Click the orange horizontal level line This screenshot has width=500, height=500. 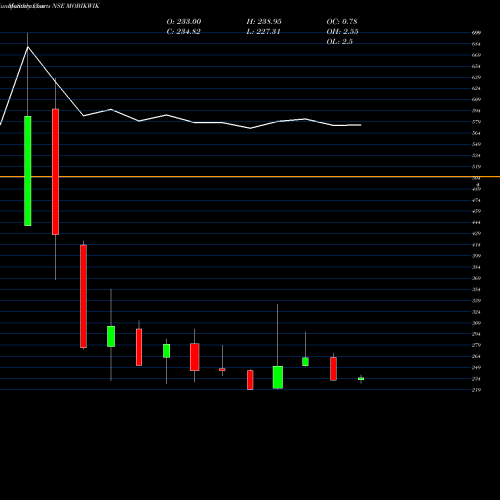(x=250, y=177)
